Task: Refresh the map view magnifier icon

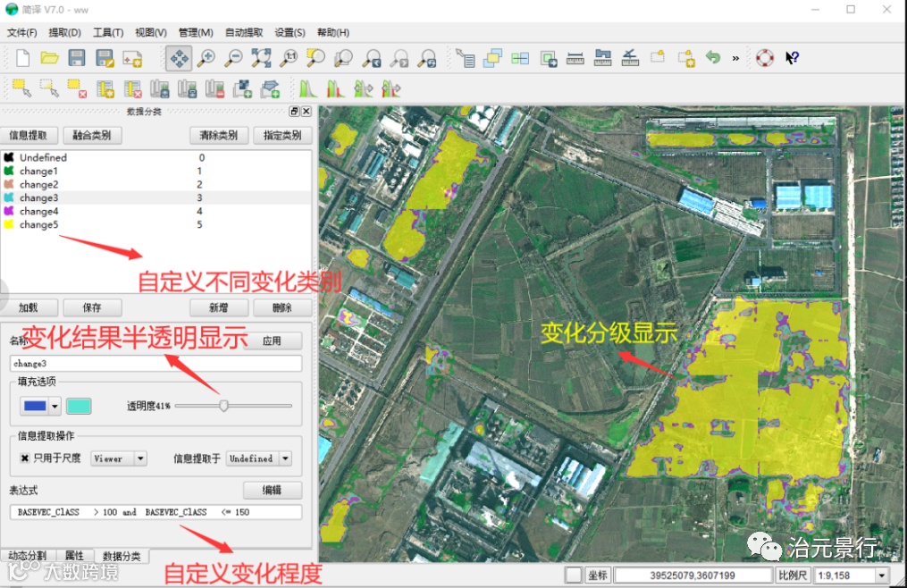Action: pyautogui.click(x=427, y=58)
